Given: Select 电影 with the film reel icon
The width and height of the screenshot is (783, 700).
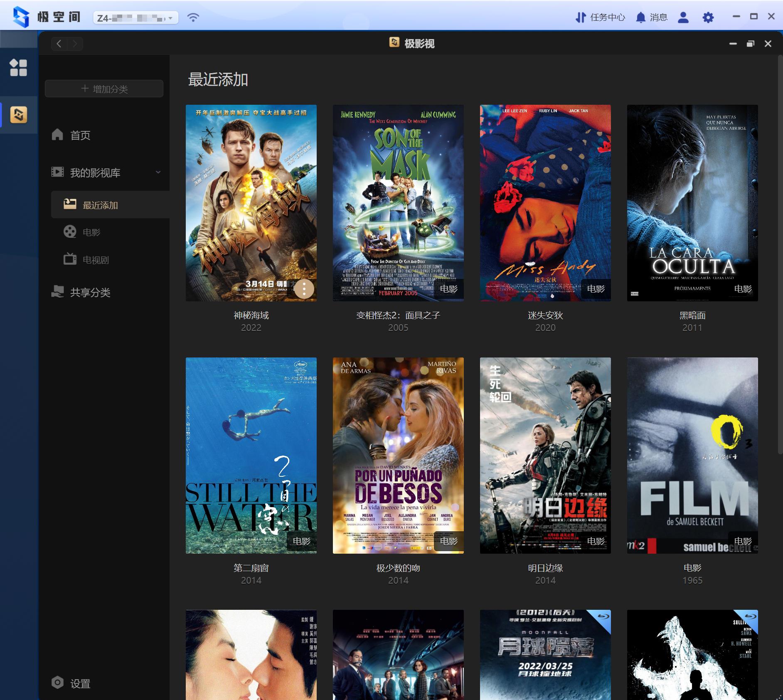Looking at the screenshot, I should (91, 232).
